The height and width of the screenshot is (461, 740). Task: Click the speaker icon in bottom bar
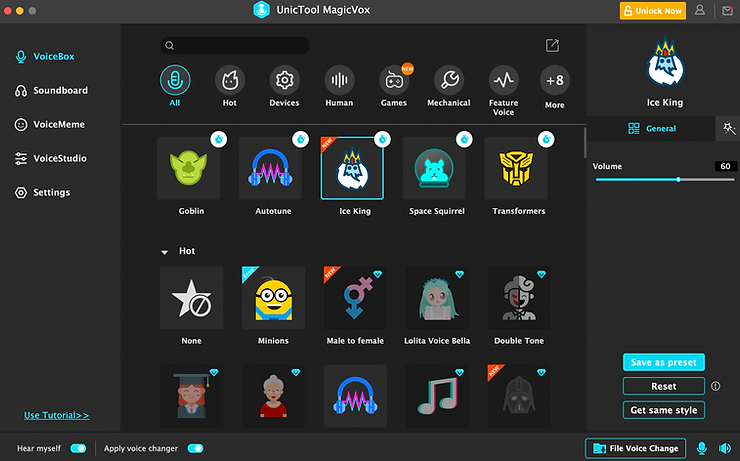click(724, 448)
